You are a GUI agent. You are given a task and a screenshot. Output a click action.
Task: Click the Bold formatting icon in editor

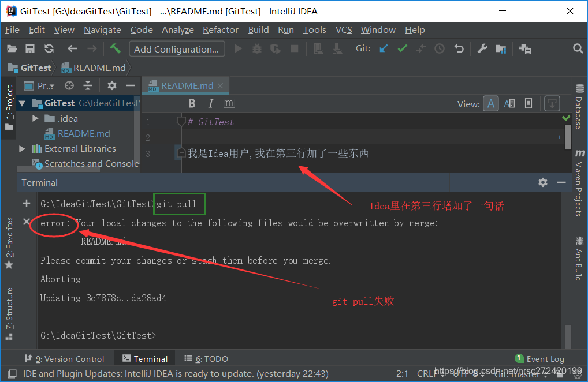[192, 103]
